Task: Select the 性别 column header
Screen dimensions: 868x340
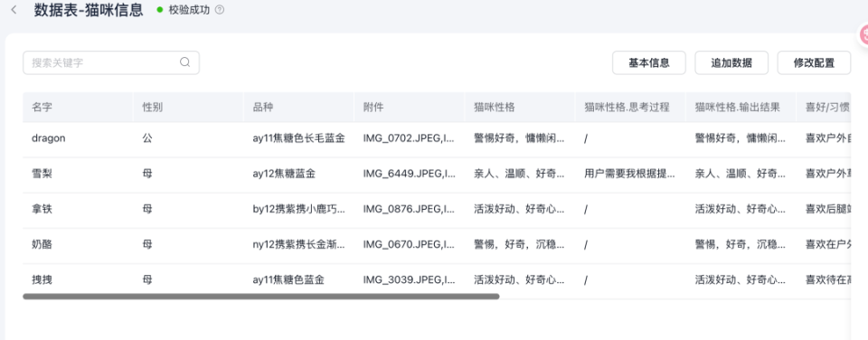Action: 188,108
